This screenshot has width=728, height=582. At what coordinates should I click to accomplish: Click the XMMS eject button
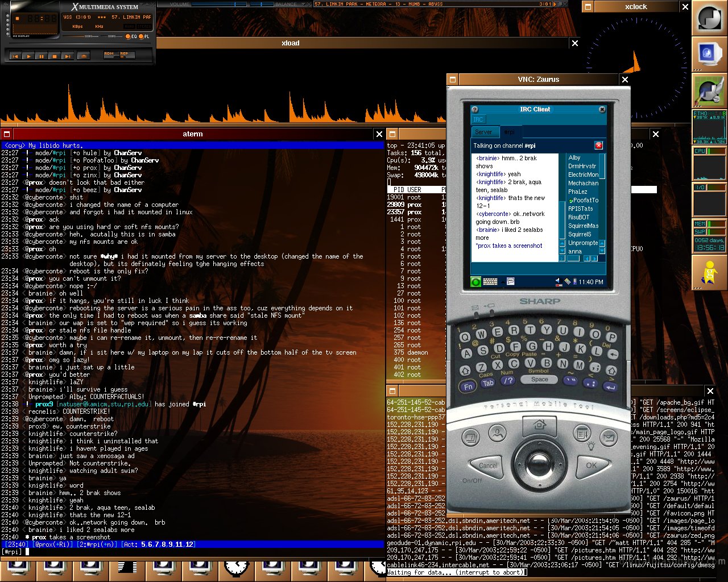point(84,56)
